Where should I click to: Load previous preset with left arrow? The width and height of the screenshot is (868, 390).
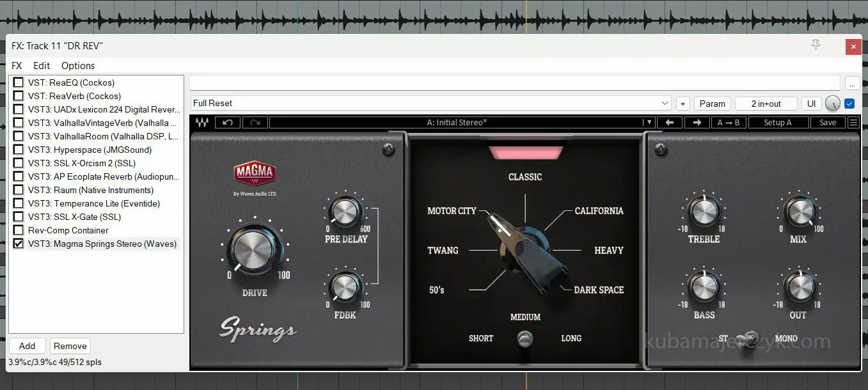670,123
